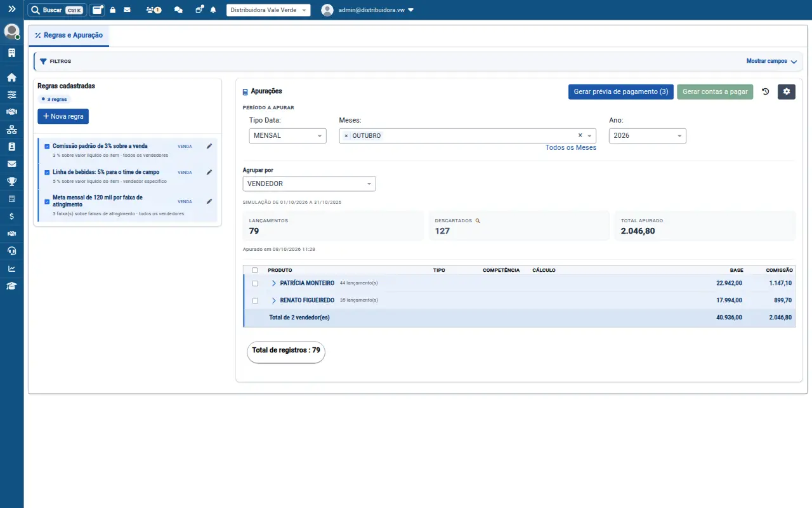Open the headset support icon in the sidebar

11,251
